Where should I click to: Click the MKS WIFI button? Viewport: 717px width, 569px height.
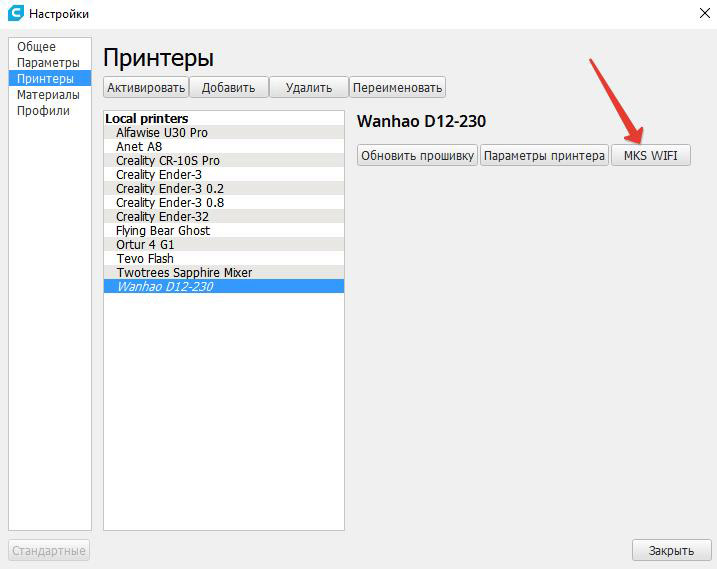pos(650,155)
